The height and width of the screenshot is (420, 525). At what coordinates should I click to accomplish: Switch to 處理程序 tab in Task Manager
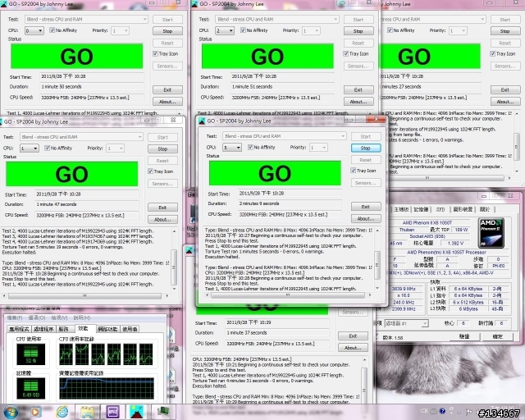43,329
